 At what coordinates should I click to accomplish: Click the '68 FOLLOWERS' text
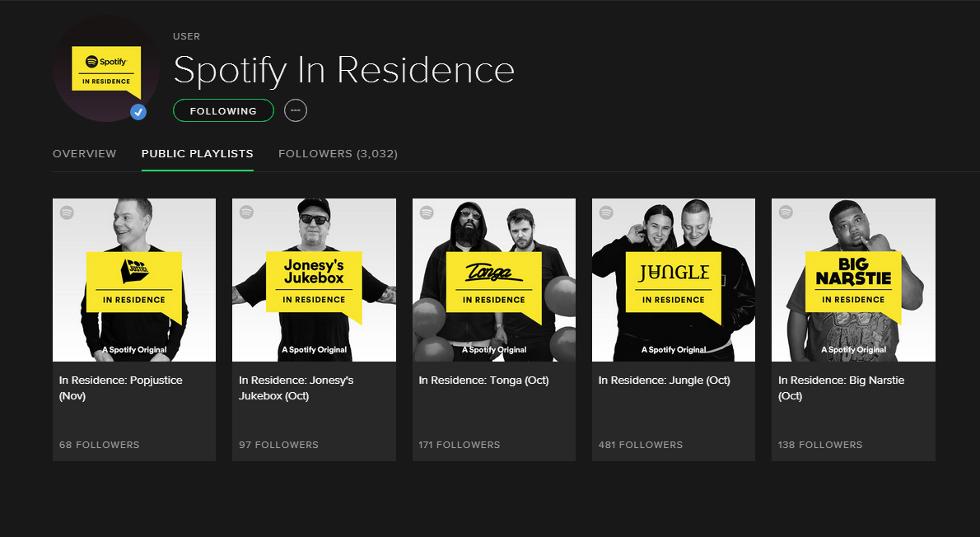(100, 445)
